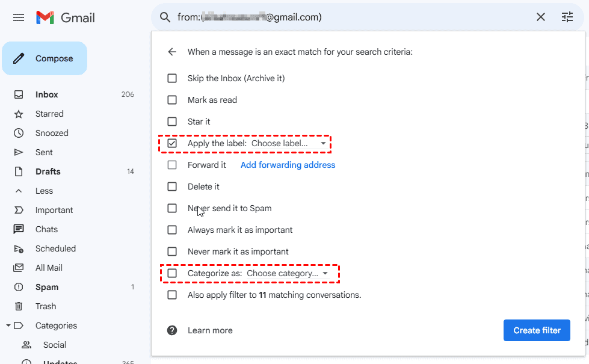The height and width of the screenshot is (364, 589).
Task: Check Skip the Inbox (Archive it)
Action: 172,78
